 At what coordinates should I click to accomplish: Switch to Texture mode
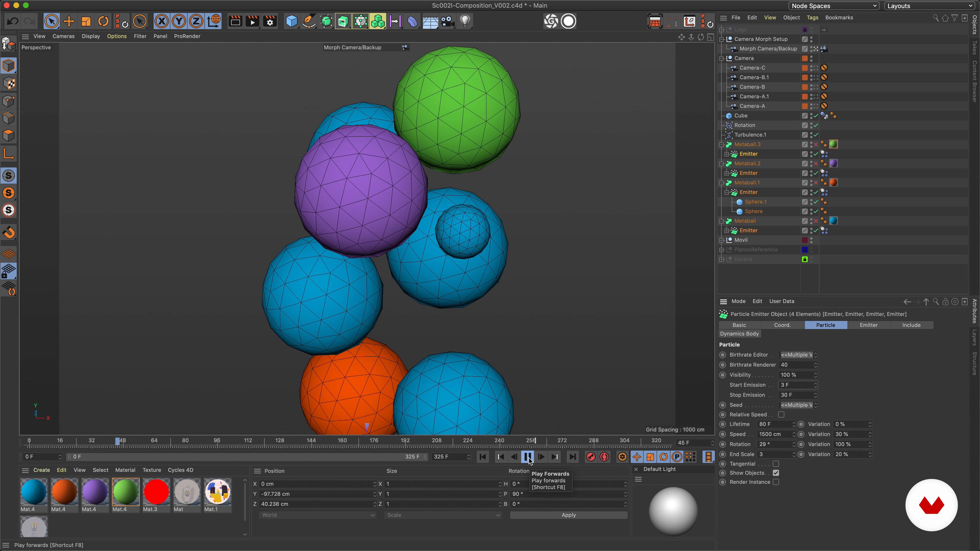click(x=9, y=84)
